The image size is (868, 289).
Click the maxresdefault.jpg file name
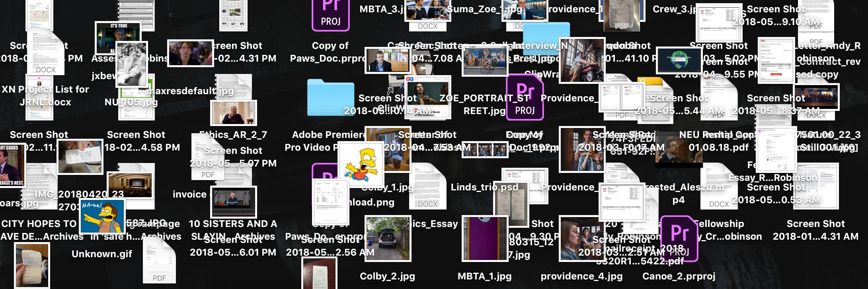(x=190, y=91)
